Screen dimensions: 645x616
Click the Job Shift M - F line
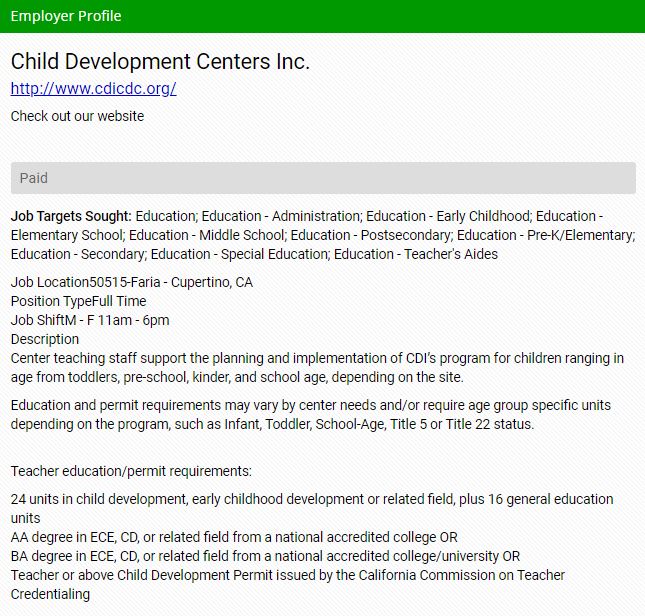(x=90, y=320)
